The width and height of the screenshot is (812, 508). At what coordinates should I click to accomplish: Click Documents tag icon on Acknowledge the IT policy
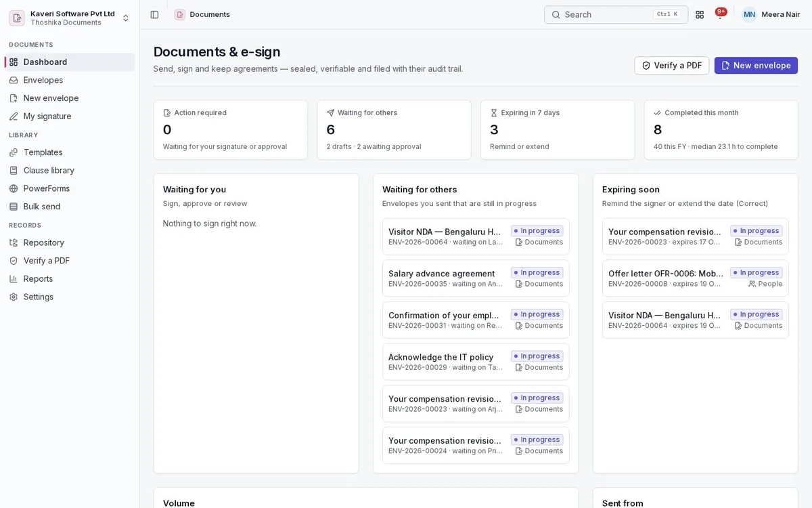[519, 368]
